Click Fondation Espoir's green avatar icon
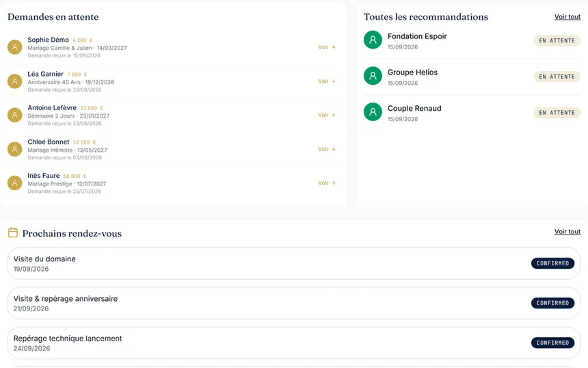This screenshot has height=368, width=588. [373, 40]
